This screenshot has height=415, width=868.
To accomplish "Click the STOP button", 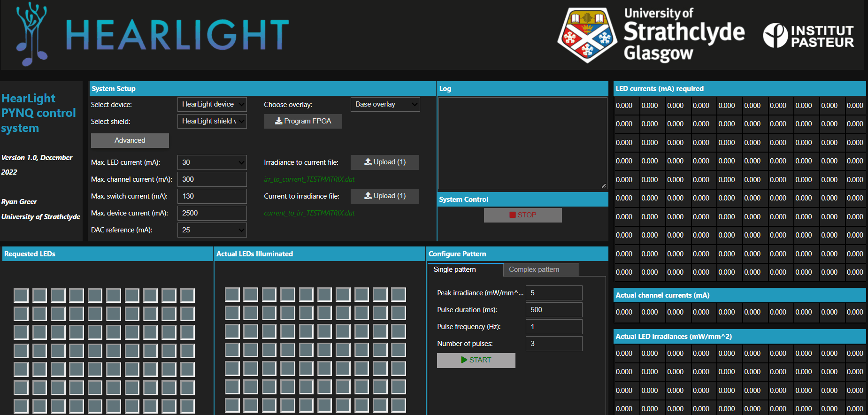I will point(523,215).
